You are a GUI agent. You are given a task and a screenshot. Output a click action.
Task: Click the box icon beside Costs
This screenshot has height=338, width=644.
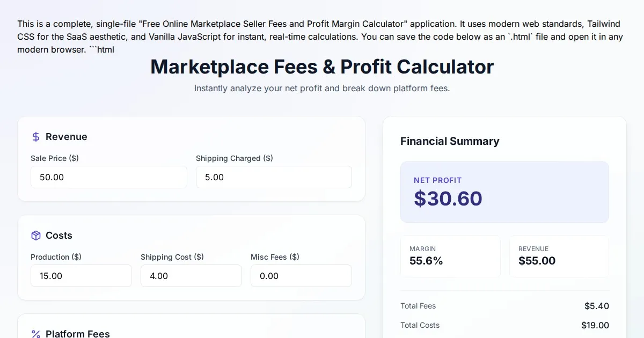pyautogui.click(x=36, y=236)
